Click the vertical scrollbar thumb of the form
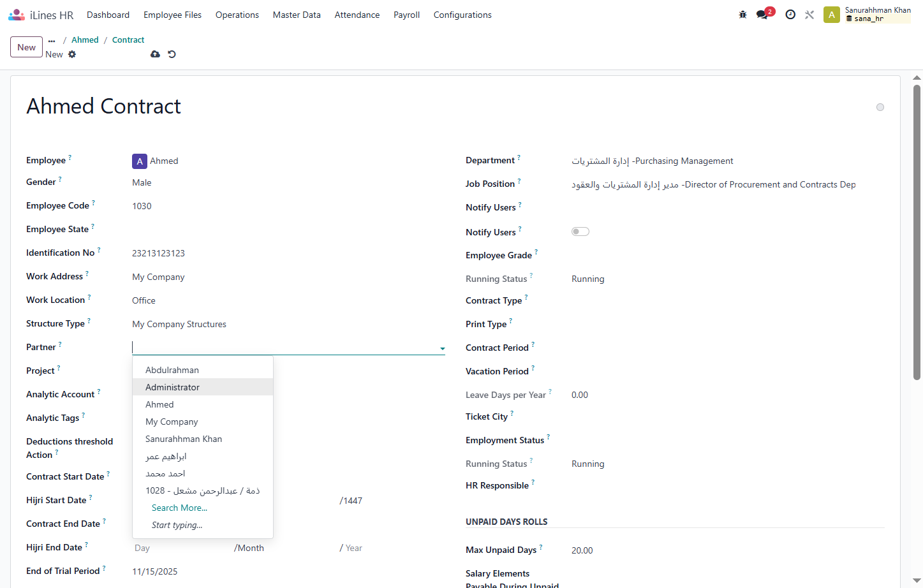This screenshot has width=923, height=588. (917, 233)
